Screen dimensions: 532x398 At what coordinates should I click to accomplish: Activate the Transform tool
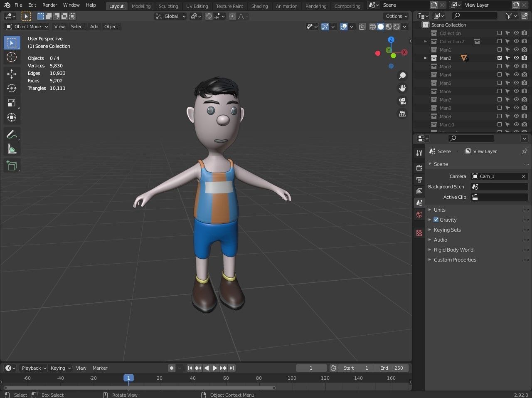click(12, 117)
